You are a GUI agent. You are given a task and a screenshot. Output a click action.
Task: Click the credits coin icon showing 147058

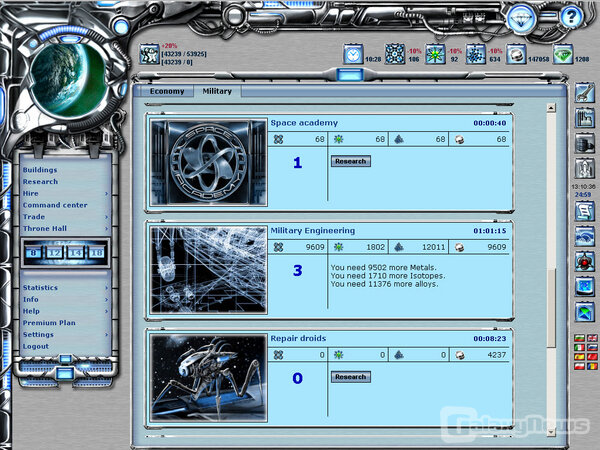coord(516,54)
